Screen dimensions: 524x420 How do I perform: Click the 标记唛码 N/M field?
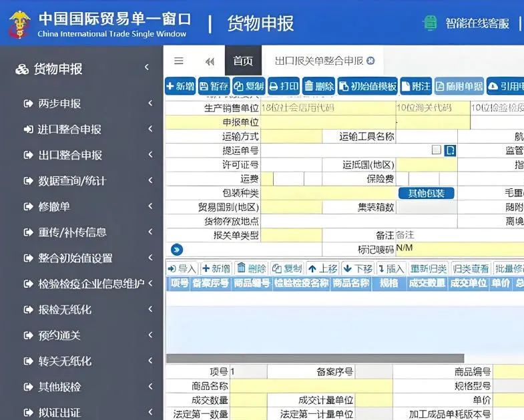pos(460,249)
